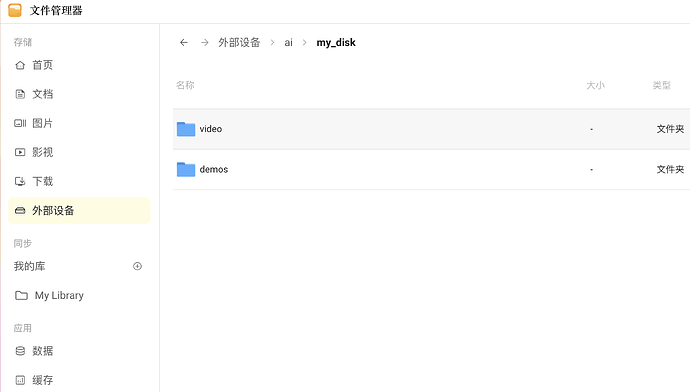Open 下载 downloads in the sidebar

(79, 181)
